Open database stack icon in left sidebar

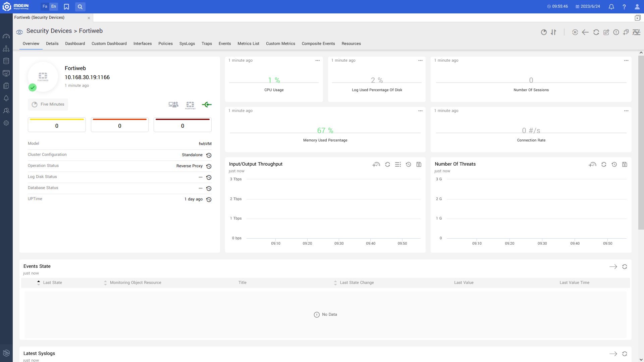point(6,61)
